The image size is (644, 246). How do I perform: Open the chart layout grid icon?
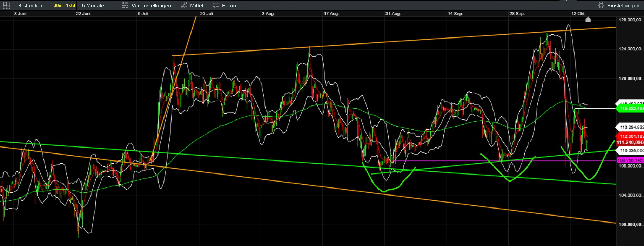(6, 5)
